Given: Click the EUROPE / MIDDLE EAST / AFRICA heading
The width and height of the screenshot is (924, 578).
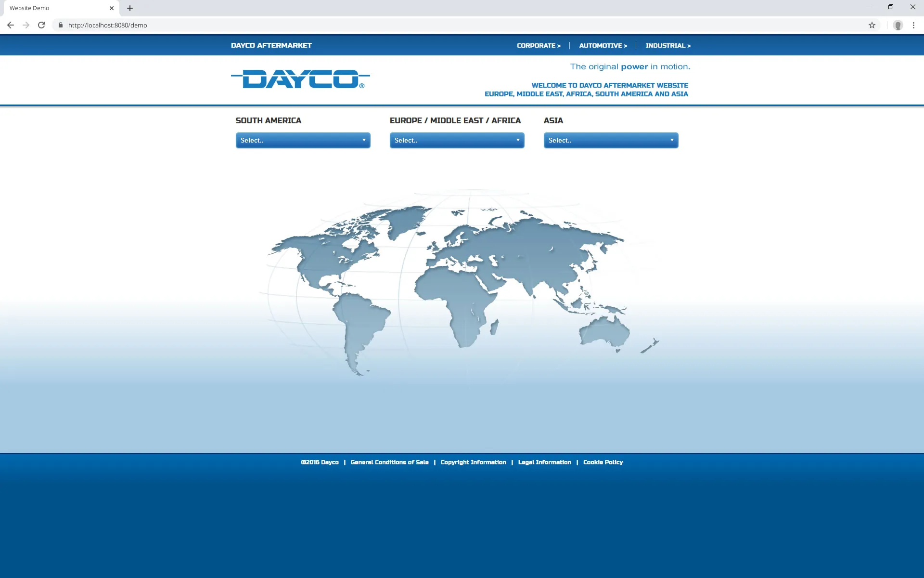Looking at the screenshot, I should click(x=455, y=120).
